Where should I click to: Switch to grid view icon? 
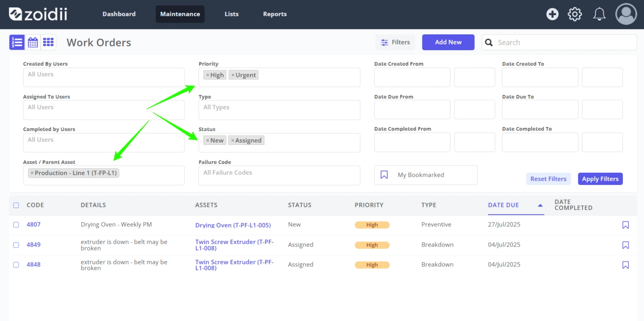point(48,42)
